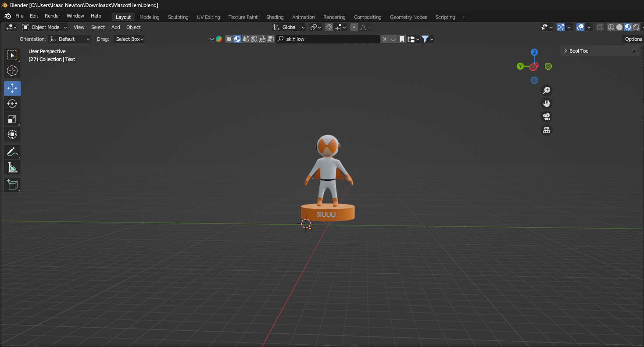The width and height of the screenshot is (644, 347).
Task: Click the scene data icon in the filter row
Action: click(246, 39)
